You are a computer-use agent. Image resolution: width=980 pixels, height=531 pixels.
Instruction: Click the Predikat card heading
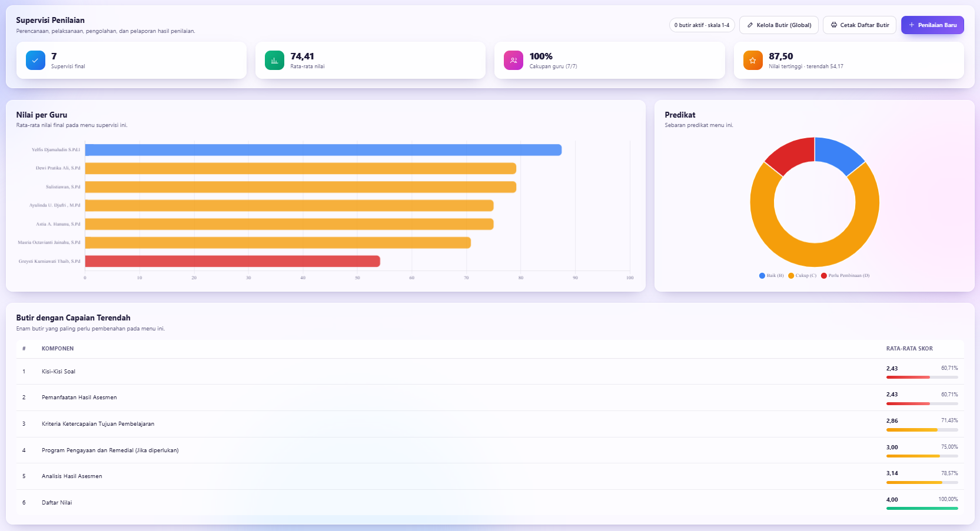click(x=680, y=115)
